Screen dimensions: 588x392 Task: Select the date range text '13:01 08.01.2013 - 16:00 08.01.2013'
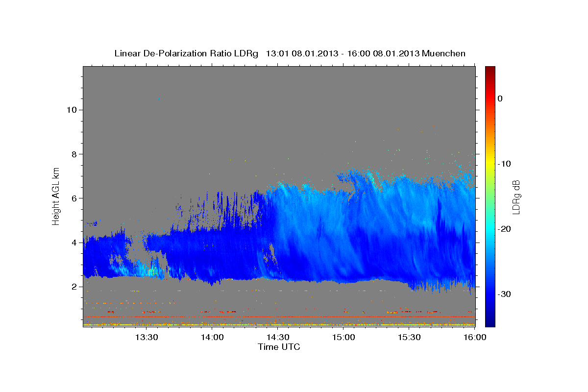pyautogui.click(x=343, y=53)
